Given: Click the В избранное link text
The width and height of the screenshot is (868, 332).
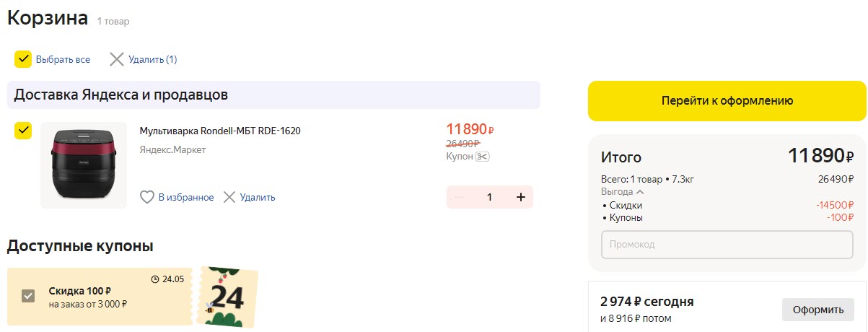Looking at the screenshot, I should click(x=186, y=197).
